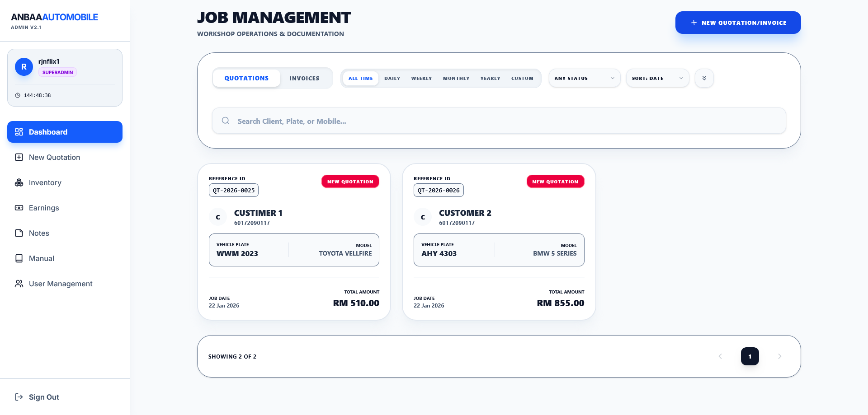Click the Earnings banknote icon
The height and width of the screenshot is (415, 868).
pyautogui.click(x=19, y=208)
